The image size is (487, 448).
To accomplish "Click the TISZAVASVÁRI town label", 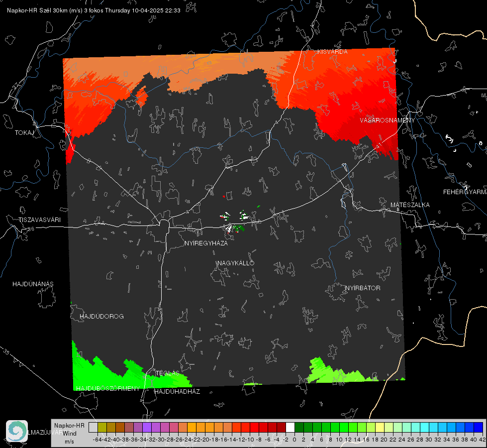I will (x=39, y=220).
